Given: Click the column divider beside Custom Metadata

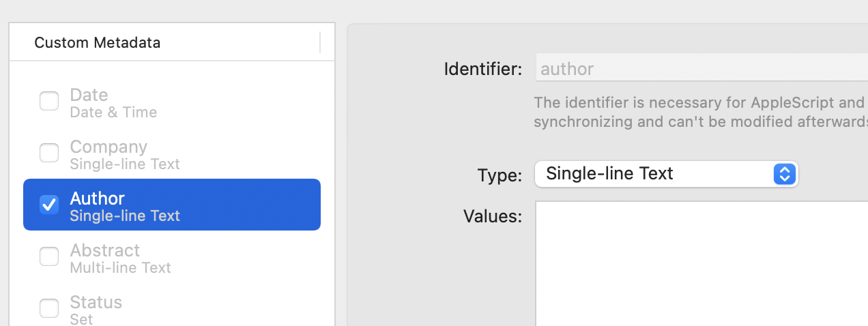Looking at the screenshot, I should (320, 42).
